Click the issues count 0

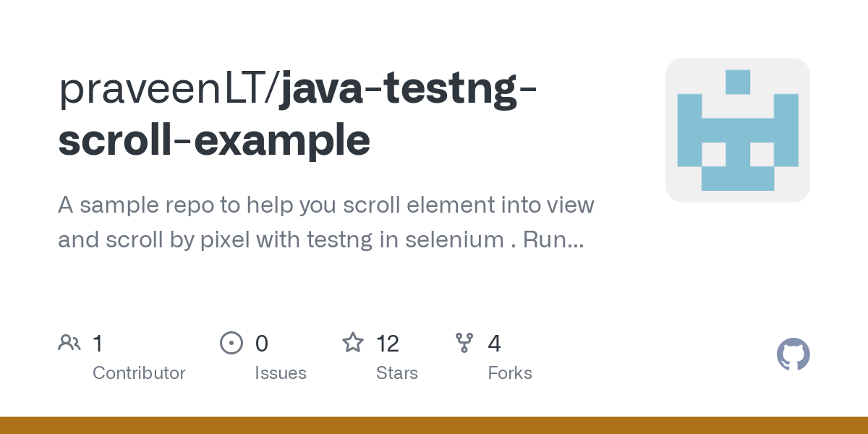pyautogui.click(x=262, y=343)
